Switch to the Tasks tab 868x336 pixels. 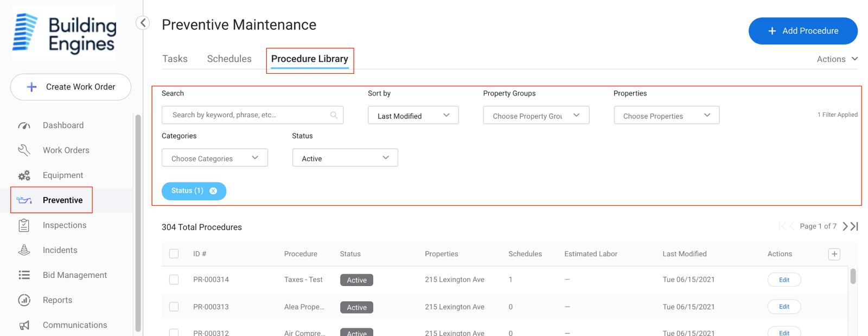coord(175,59)
